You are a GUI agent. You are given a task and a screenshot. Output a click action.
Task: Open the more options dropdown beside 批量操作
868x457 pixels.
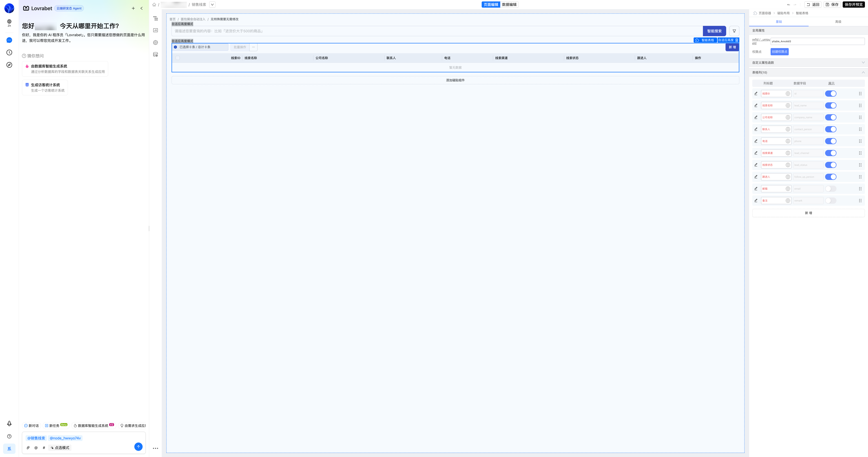[x=253, y=47]
